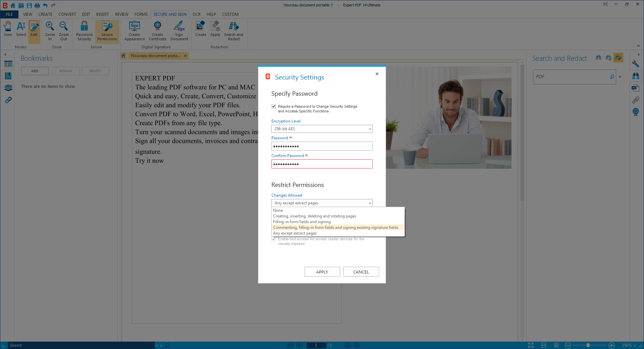Viewport: 644px width, 349px height.
Task: Close the Security Settings dialog
Action: (377, 74)
